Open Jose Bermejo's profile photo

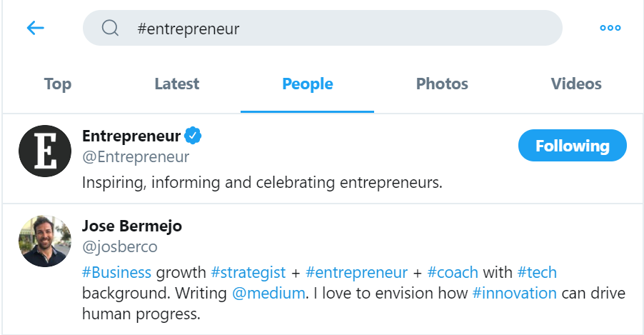[45, 241]
